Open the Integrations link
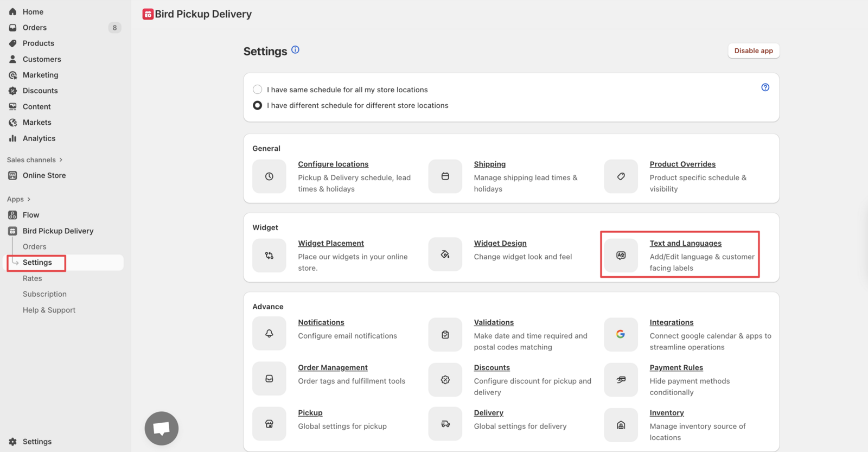 tap(672, 322)
